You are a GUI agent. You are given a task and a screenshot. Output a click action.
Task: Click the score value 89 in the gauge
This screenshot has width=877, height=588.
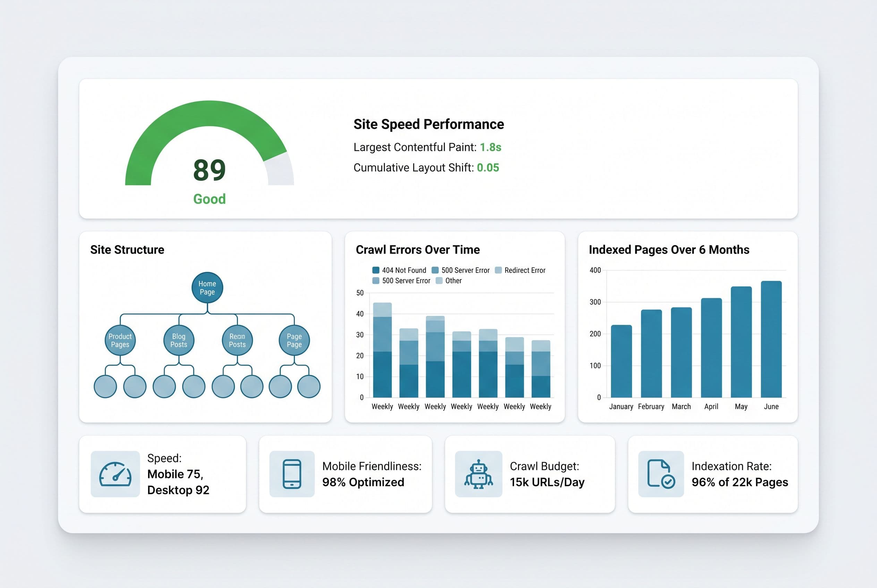[210, 170]
